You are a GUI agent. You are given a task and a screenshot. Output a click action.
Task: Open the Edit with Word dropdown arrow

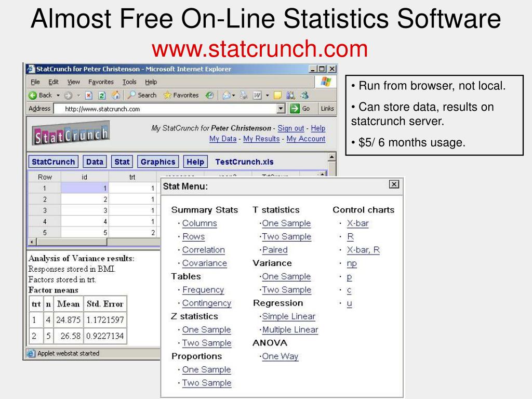(268, 96)
